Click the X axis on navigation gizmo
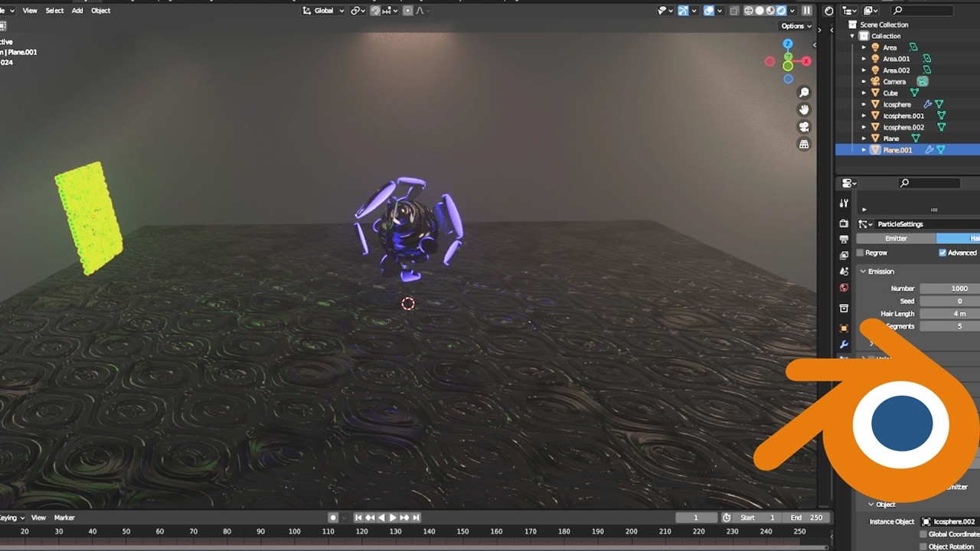The height and width of the screenshot is (551, 980). [x=806, y=61]
